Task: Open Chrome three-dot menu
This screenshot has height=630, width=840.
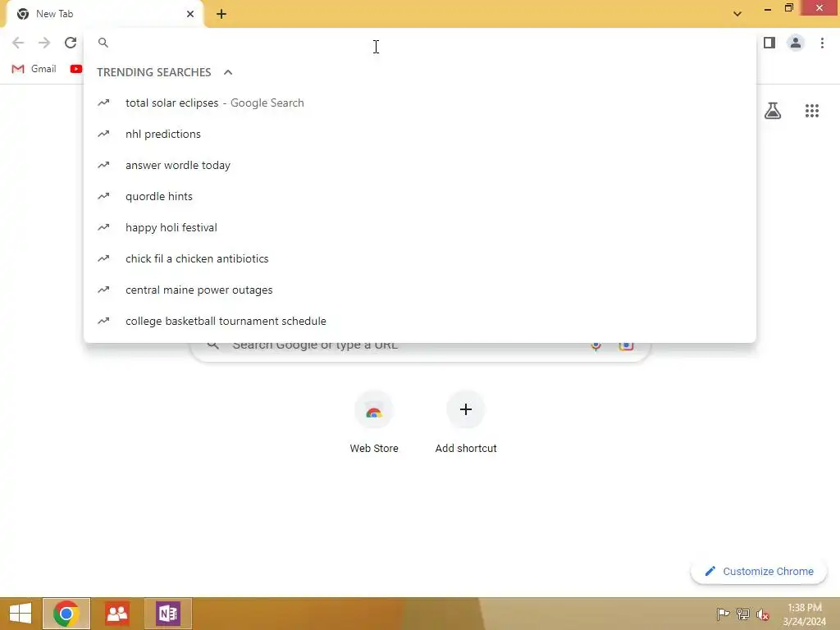Action: pos(822,43)
